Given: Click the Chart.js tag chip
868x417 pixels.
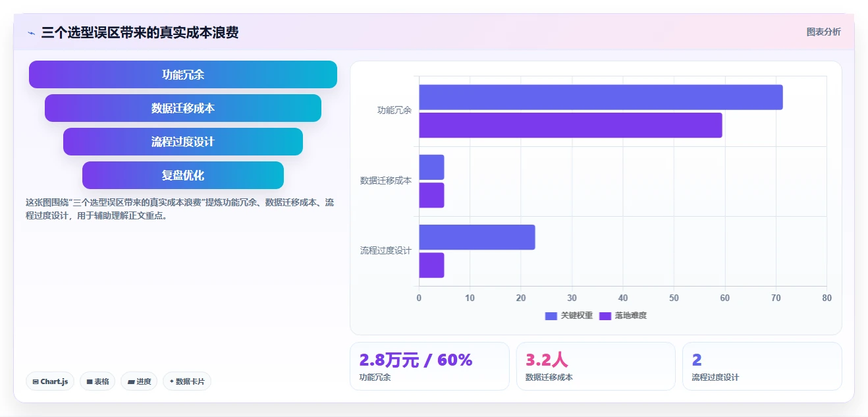Looking at the screenshot, I should (50, 381).
